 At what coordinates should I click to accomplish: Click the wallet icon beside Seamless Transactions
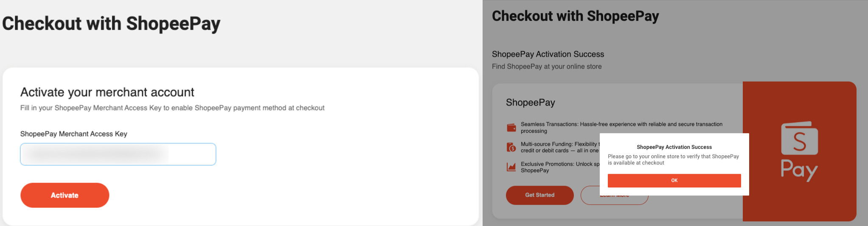[x=511, y=127]
